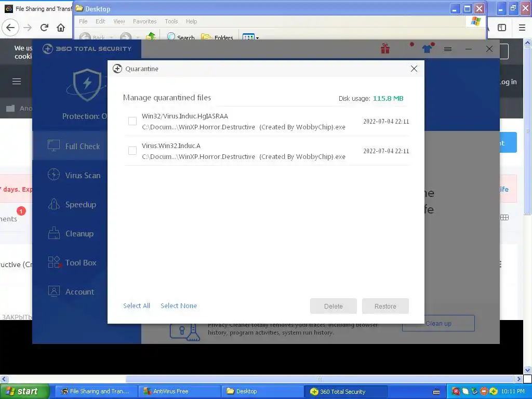Image resolution: width=532 pixels, height=399 pixels.
Task: Open Account in 360 sidebar
Action: tap(70, 292)
